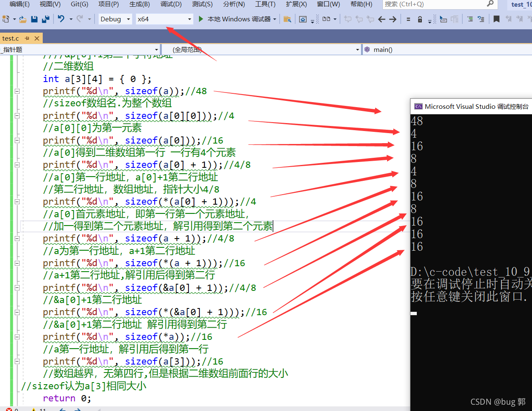
Task: Click the home picture toolbar icon
Action: 303,19
